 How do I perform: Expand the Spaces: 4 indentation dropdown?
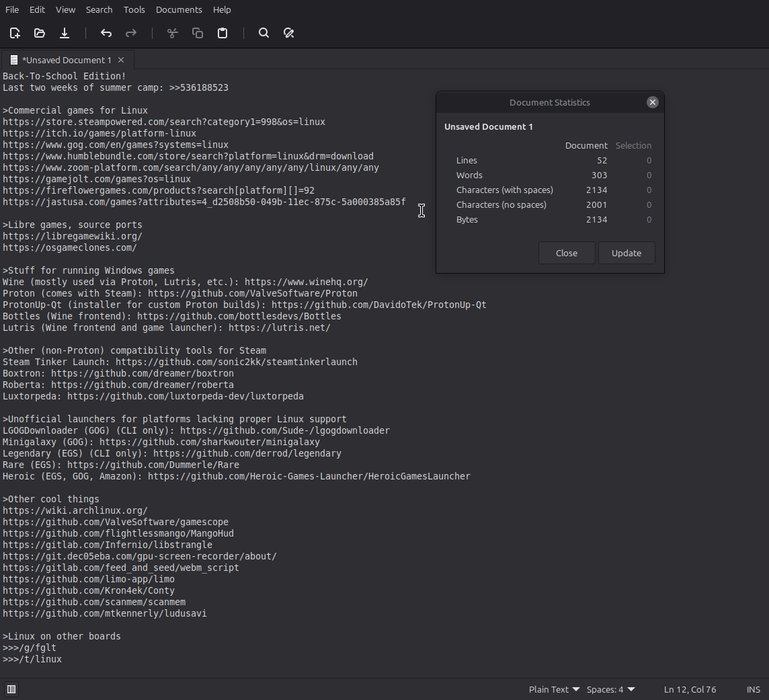click(x=610, y=689)
